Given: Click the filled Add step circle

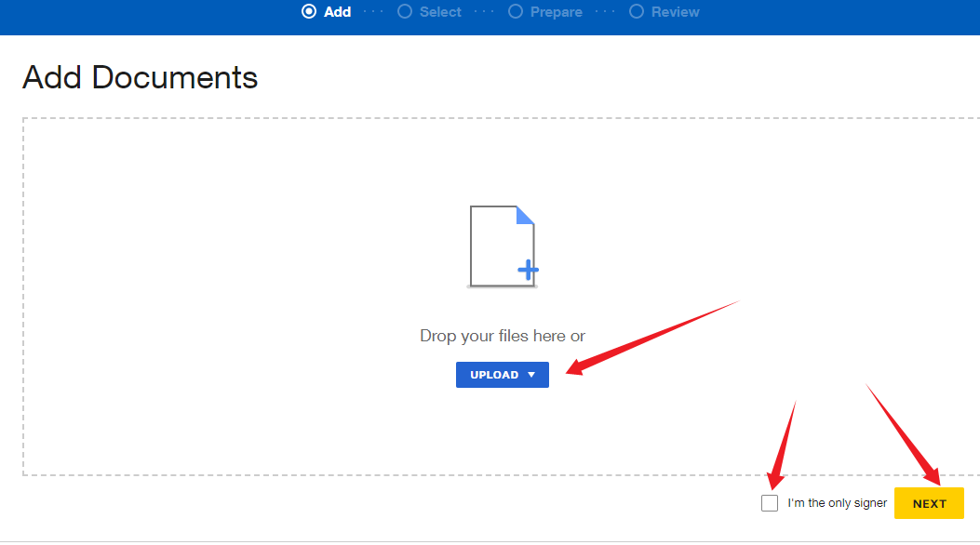Looking at the screenshot, I should 309,11.
